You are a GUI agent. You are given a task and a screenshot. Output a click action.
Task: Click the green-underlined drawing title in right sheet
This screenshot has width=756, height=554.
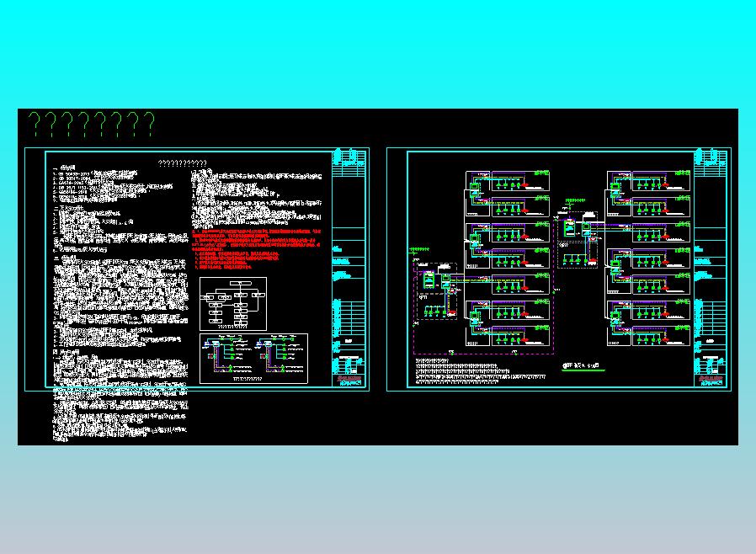[583, 367]
